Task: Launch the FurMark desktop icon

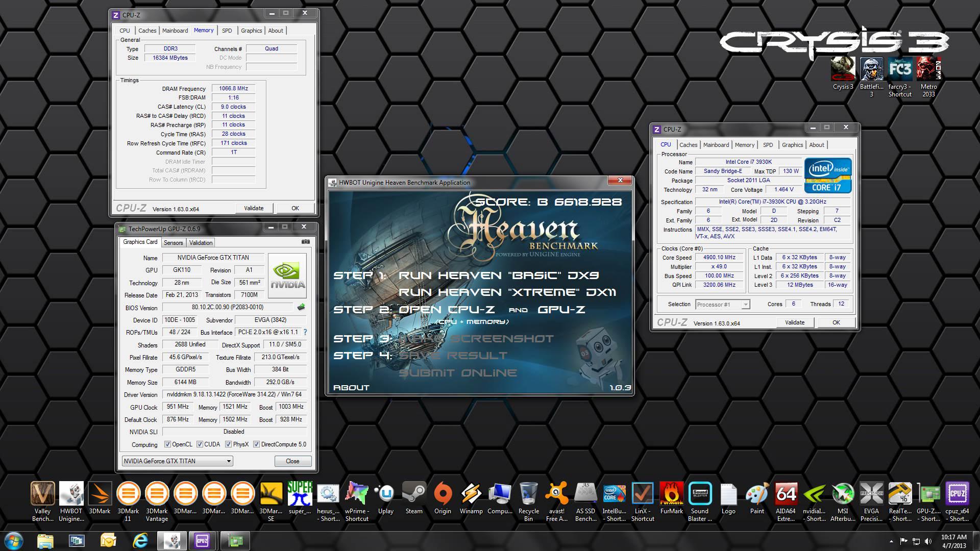Action: (671, 498)
